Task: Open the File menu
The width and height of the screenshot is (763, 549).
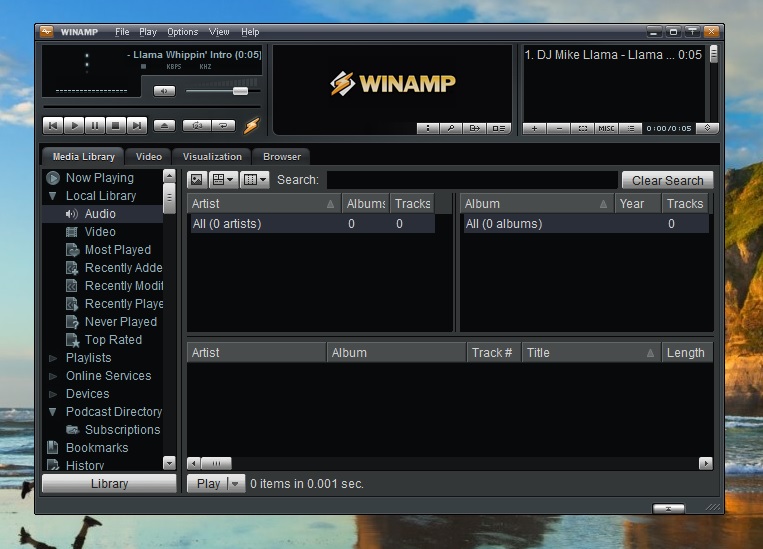Action: click(x=122, y=32)
